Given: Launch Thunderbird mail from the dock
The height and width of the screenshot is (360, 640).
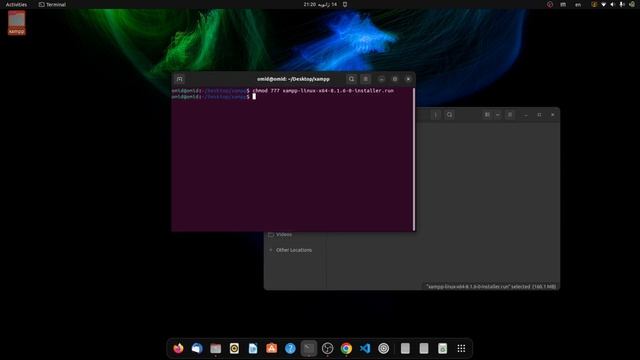Looking at the screenshot, I should tap(197, 348).
